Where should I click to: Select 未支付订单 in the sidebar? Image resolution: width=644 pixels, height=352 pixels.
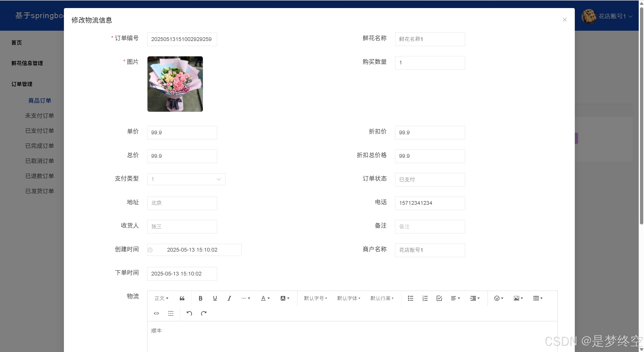pos(40,115)
